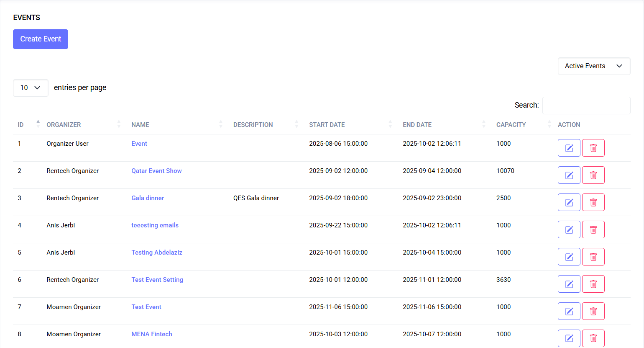Sort the table by START DATE header
This screenshot has height=348, width=644.
tap(390, 124)
